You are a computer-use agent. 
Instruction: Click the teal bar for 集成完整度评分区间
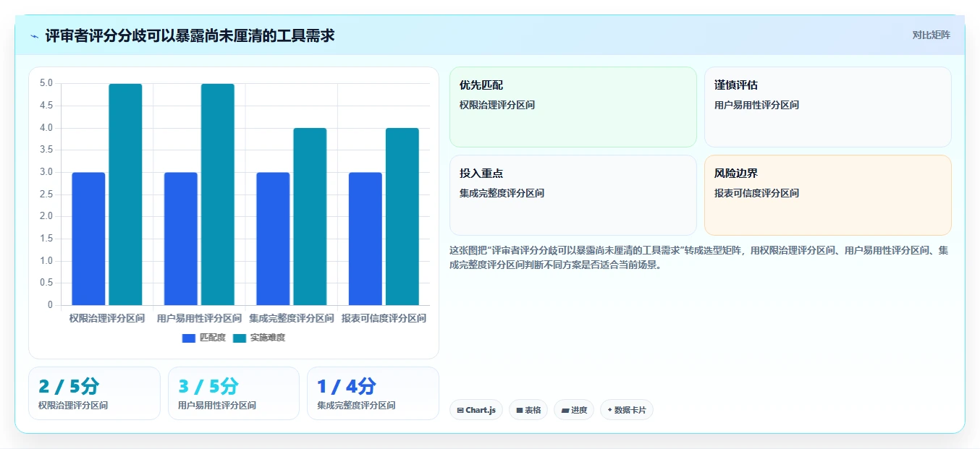click(310, 217)
